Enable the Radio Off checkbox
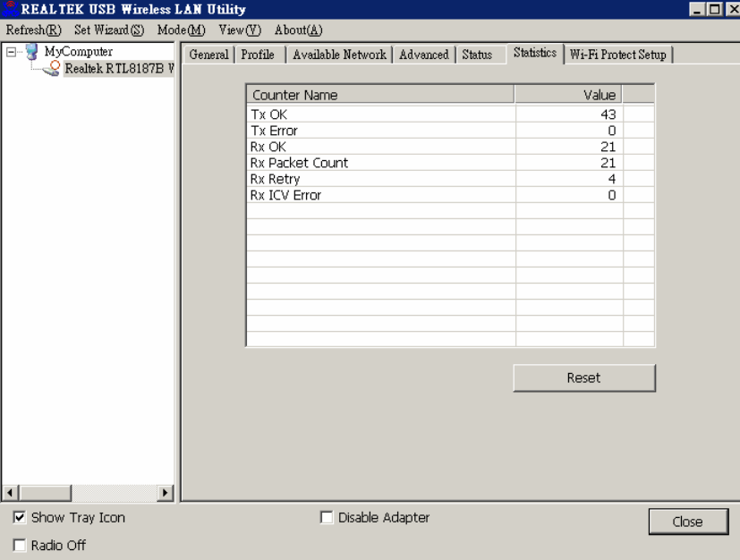The width and height of the screenshot is (740, 560). point(20,546)
